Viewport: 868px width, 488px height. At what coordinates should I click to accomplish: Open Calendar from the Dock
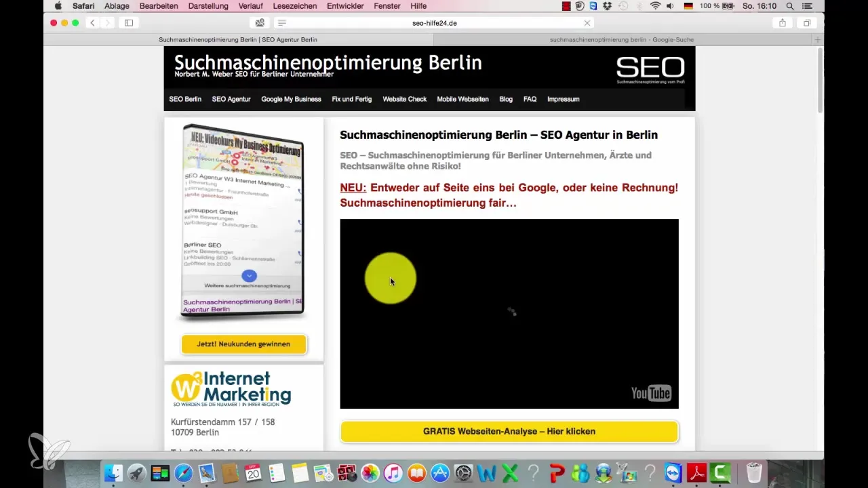coord(253,472)
